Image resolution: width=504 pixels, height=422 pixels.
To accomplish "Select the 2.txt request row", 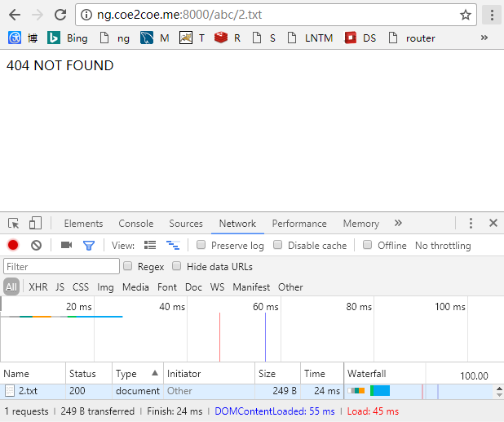I will (x=247, y=391).
